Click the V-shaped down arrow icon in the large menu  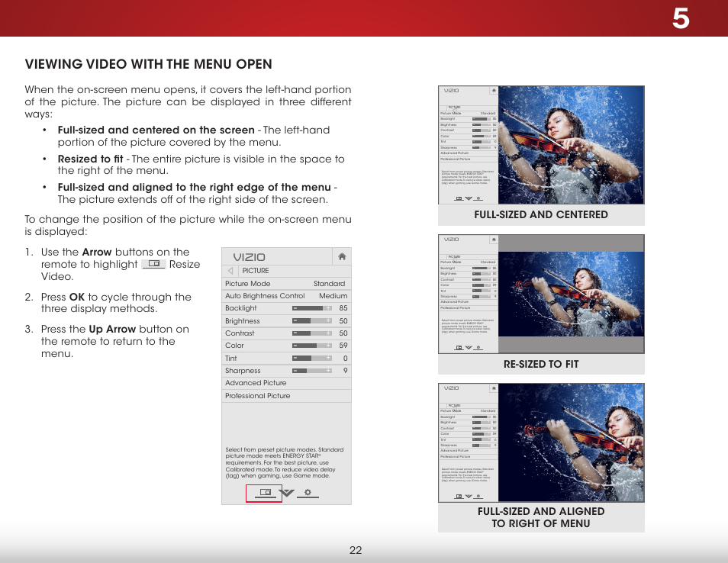(x=288, y=493)
